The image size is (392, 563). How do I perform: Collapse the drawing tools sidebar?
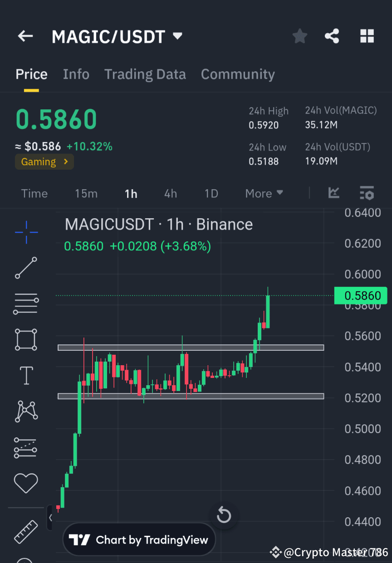(x=50, y=517)
